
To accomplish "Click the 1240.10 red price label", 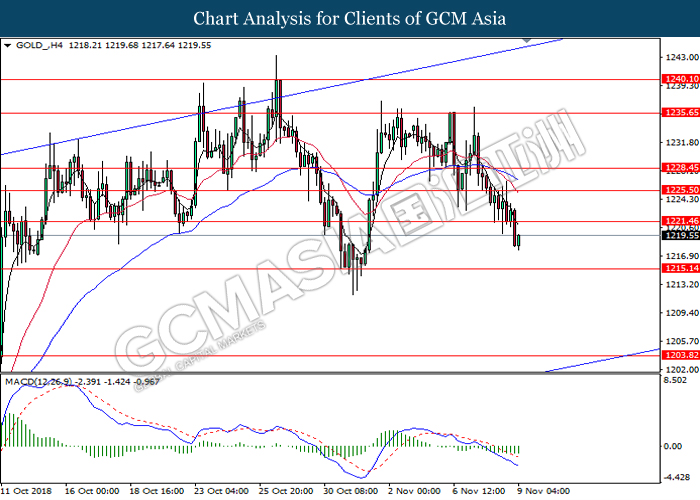I will pos(681,79).
